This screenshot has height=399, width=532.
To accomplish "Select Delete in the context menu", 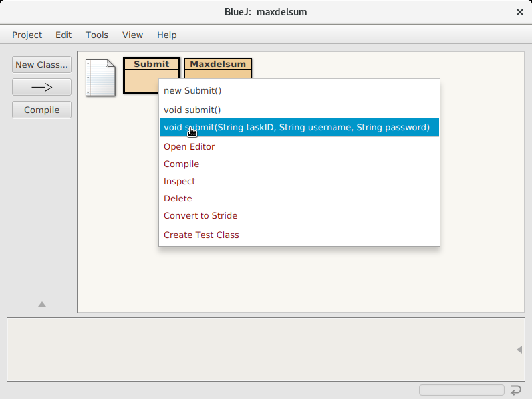I will 299,198.
